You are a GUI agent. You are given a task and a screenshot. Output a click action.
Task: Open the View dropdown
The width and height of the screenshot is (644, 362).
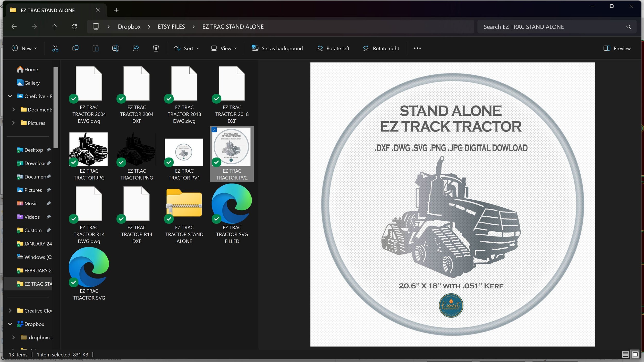[x=224, y=48]
